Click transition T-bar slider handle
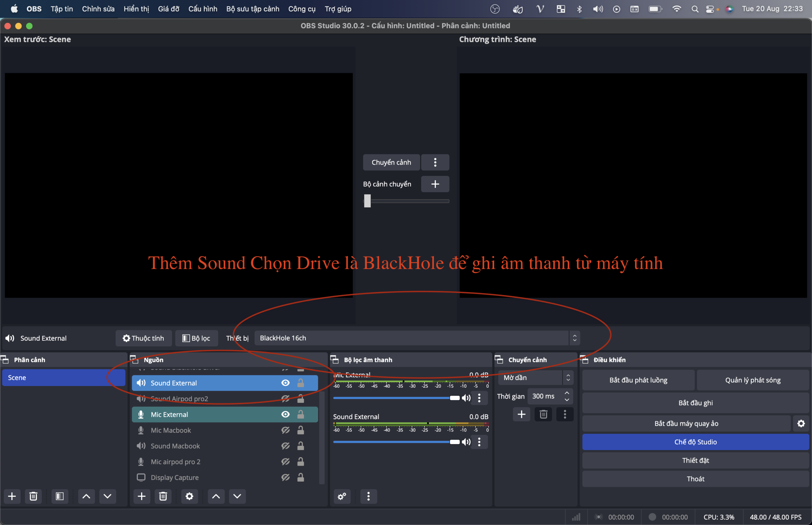Screen dimensions: 812x525 (367, 201)
